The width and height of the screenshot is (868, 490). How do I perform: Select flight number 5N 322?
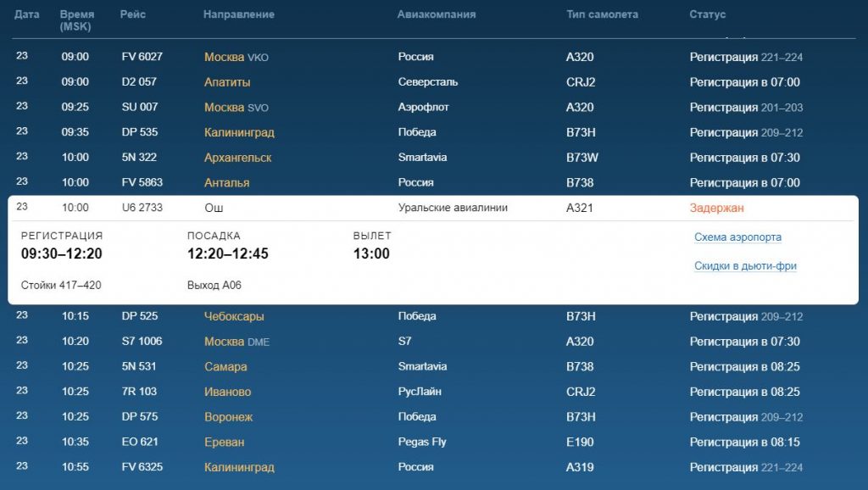pyautogui.click(x=139, y=157)
